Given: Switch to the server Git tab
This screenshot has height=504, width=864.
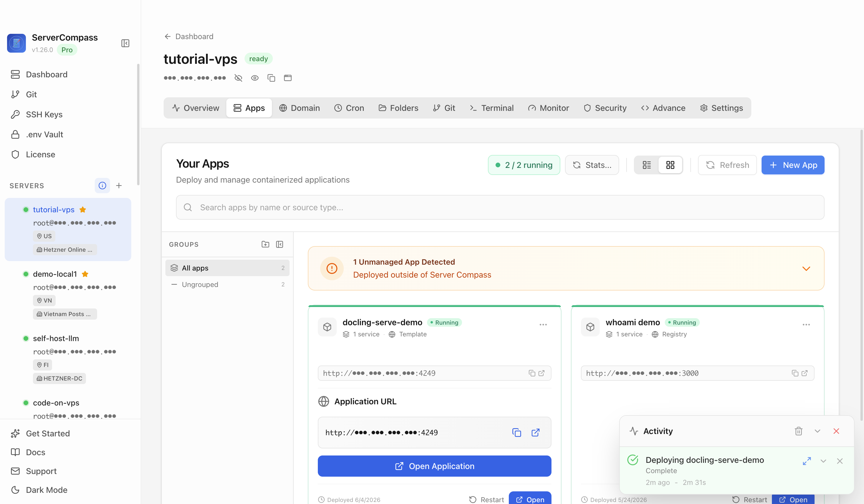Looking at the screenshot, I should pos(444,108).
